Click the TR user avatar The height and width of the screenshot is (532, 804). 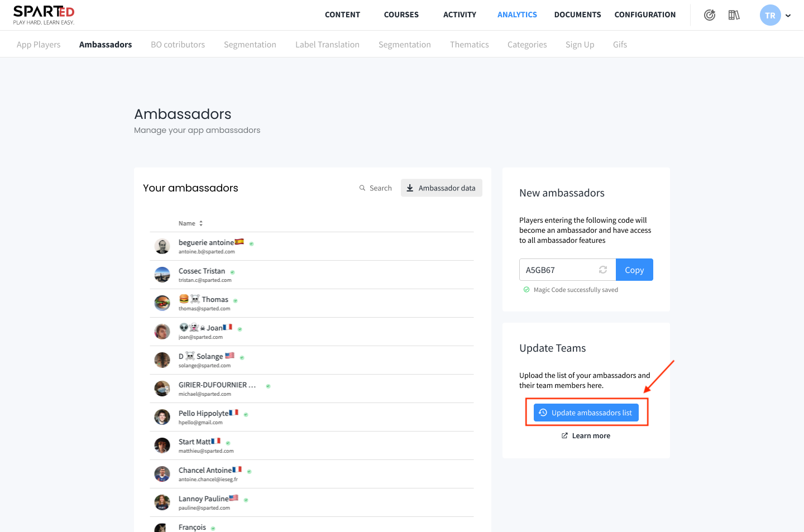770,15
